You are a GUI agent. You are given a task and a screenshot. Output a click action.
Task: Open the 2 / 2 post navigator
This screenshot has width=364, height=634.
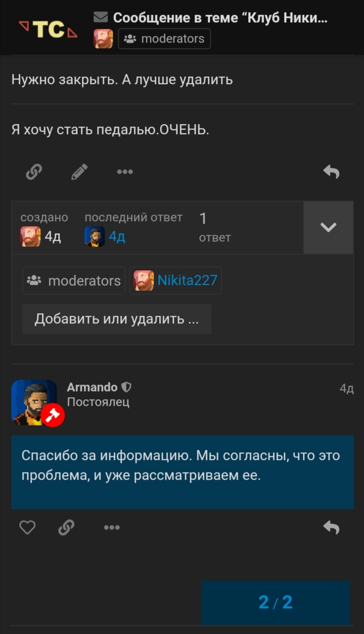[276, 602]
